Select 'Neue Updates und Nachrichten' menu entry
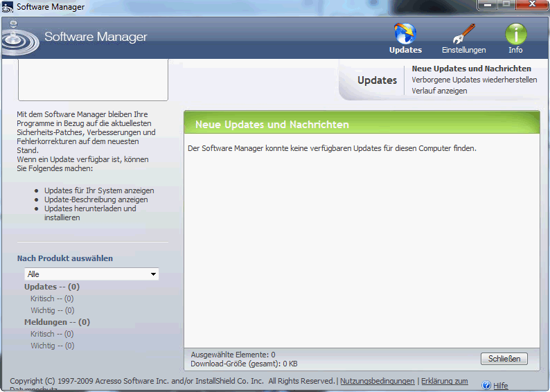This screenshot has width=550, height=392. coord(471,69)
